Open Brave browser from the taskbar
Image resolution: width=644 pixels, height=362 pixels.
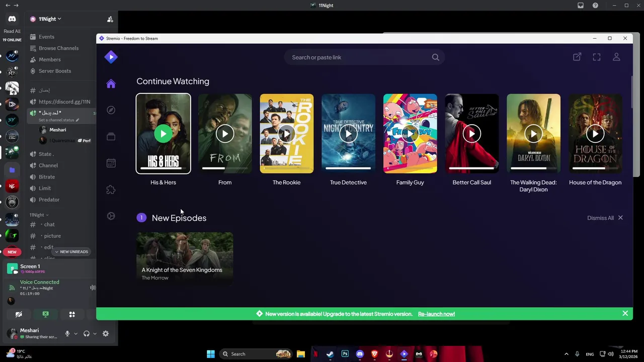point(374,354)
